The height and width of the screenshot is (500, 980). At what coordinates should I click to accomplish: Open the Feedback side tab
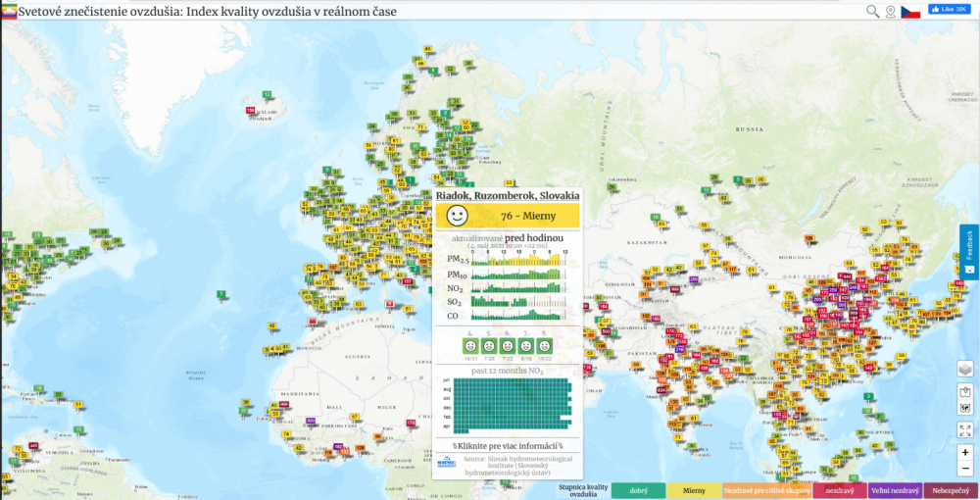tap(969, 252)
